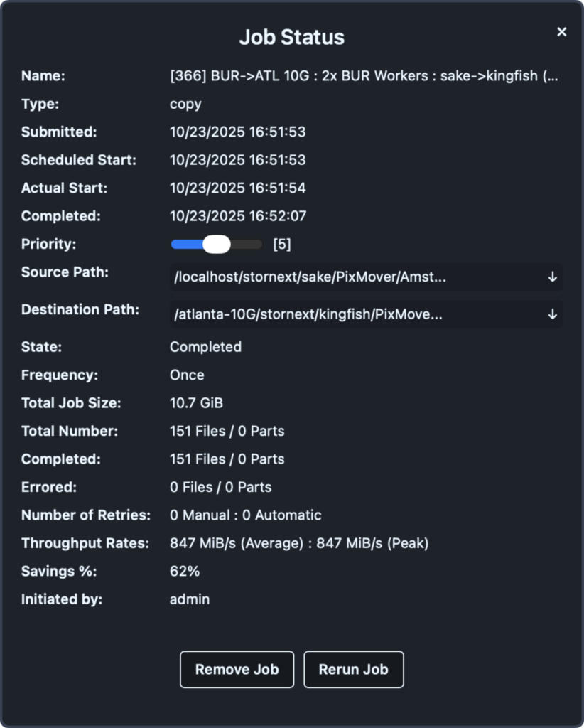Select the Savings 62% value
Viewport: 584px width, 728px height.
point(186,571)
